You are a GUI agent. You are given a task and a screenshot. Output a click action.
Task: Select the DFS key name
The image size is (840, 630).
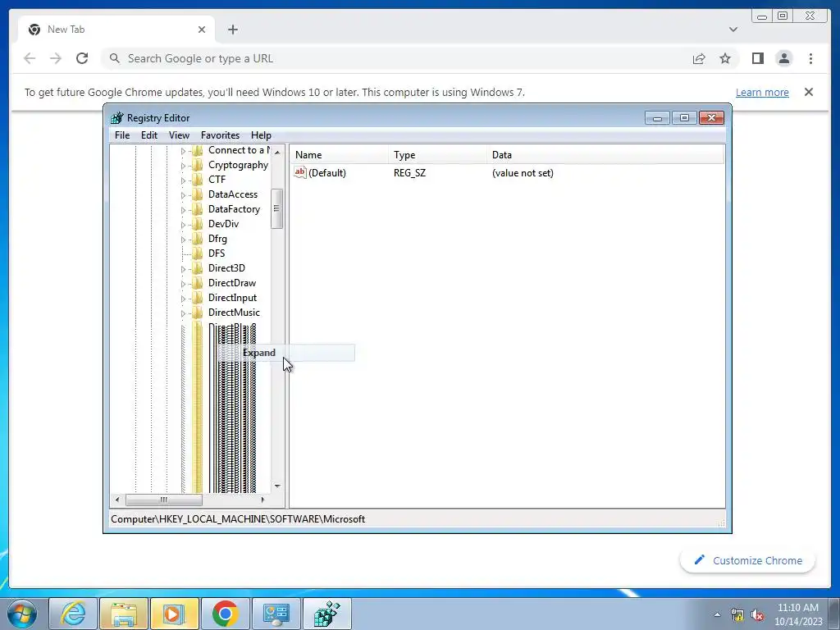point(217,253)
